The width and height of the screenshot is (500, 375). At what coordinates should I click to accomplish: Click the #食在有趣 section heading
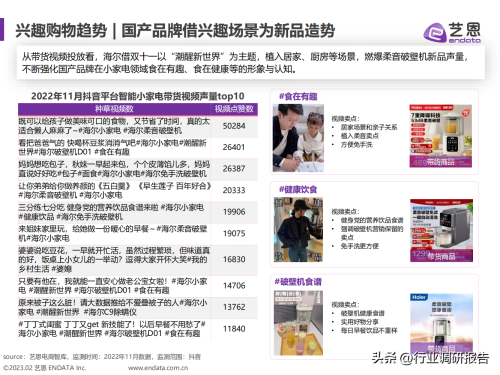[298, 97]
